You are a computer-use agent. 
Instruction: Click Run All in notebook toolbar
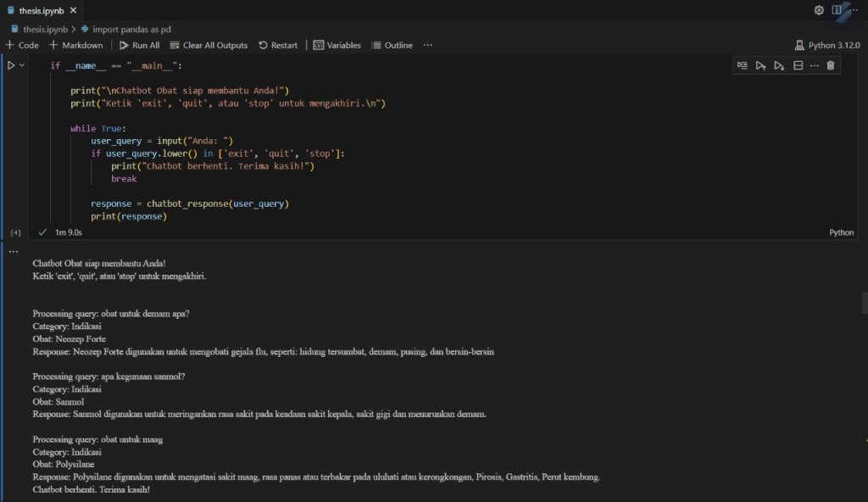[139, 45]
